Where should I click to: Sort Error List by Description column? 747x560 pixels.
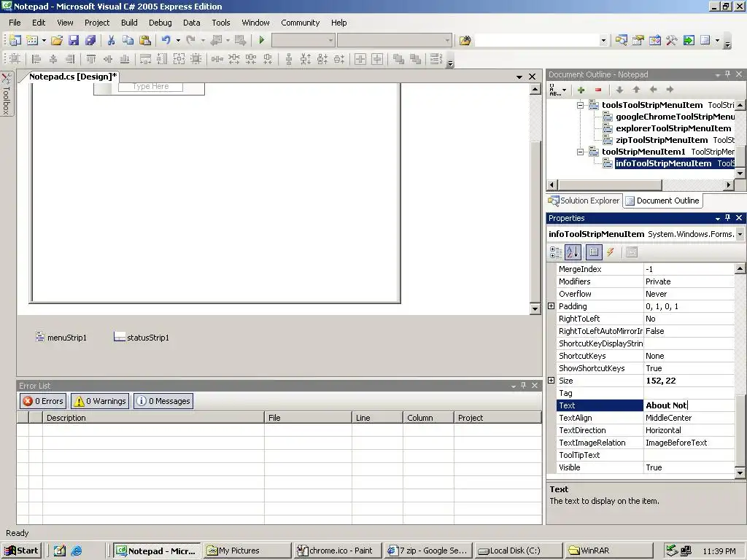pyautogui.click(x=153, y=418)
